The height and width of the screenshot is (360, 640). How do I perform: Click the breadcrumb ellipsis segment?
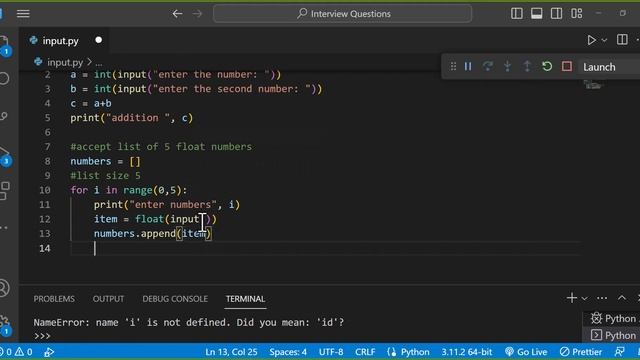99,63
